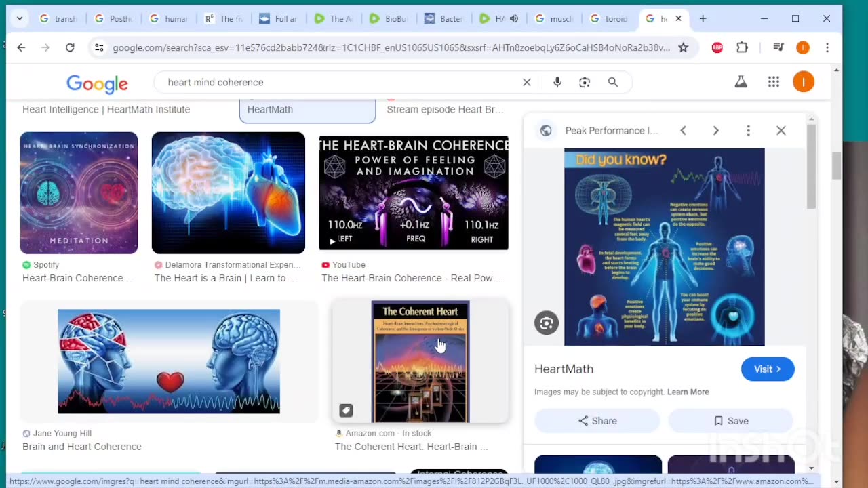Visit the HeartMath source page
868x488 pixels.
768,369
